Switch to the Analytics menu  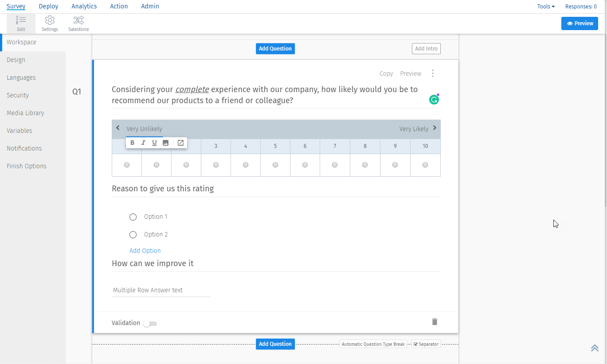(x=84, y=6)
